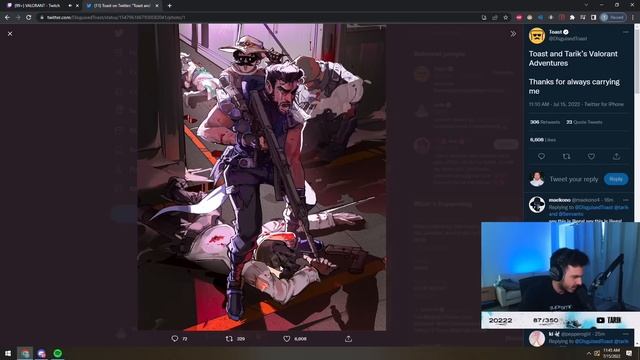This screenshot has height=360, width=640.
Task: Open the Chrome profile Paused button
Action: tap(613, 18)
